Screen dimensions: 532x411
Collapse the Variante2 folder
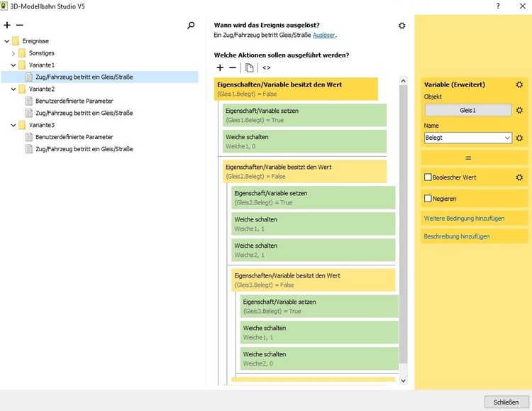6,89
